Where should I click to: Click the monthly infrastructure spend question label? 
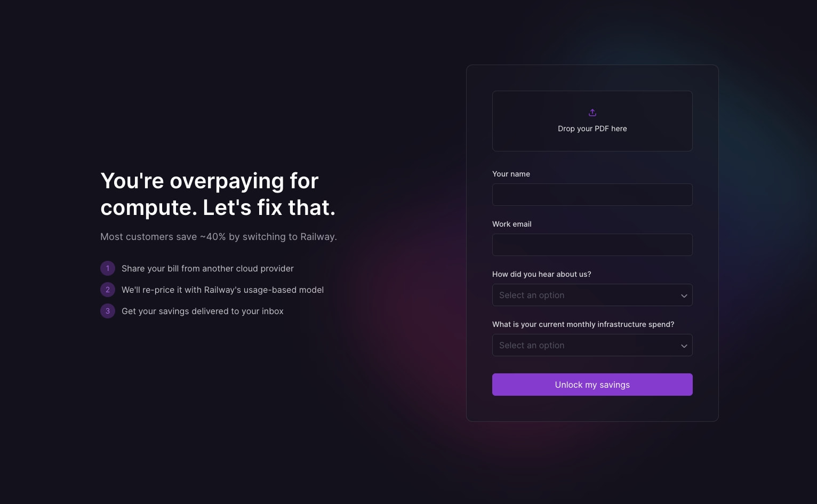pos(583,324)
